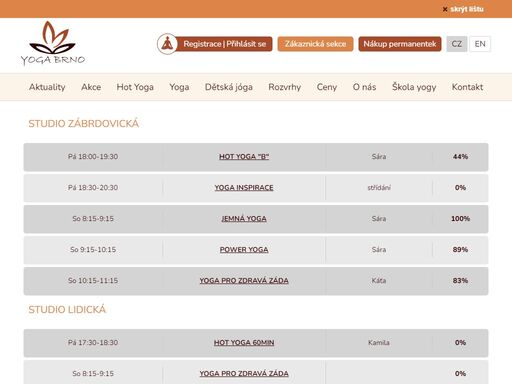Open the POWER YOGA class link
512x384 pixels.
[244, 250]
